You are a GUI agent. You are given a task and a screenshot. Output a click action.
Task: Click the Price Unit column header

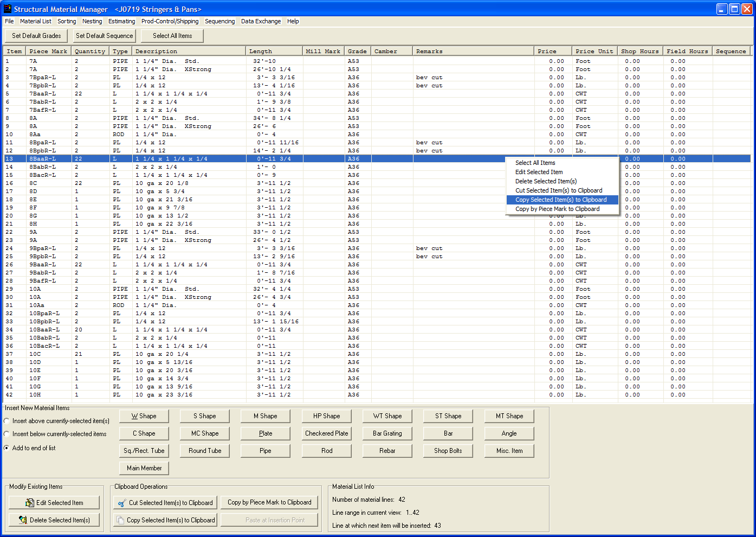click(595, 51)
